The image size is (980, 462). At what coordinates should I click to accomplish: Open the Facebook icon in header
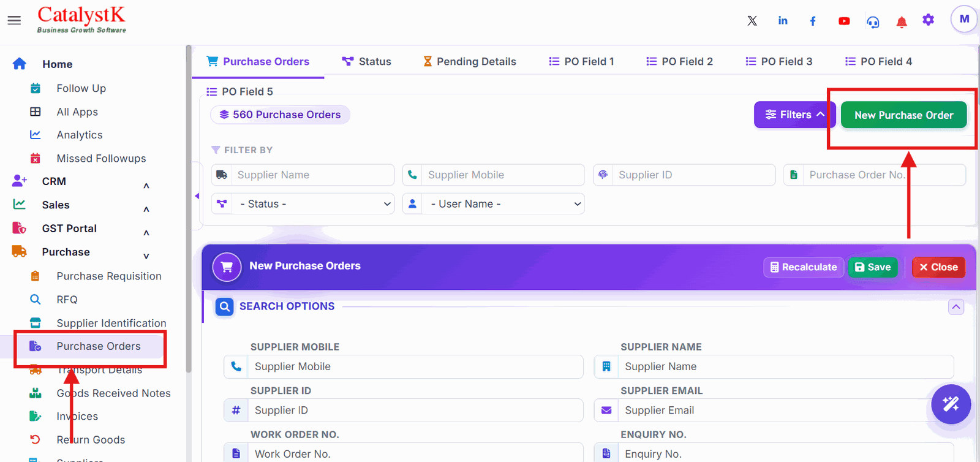tap(813, 21)
